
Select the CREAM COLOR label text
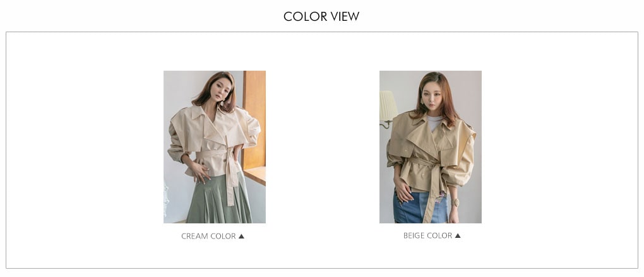point(208,237)
